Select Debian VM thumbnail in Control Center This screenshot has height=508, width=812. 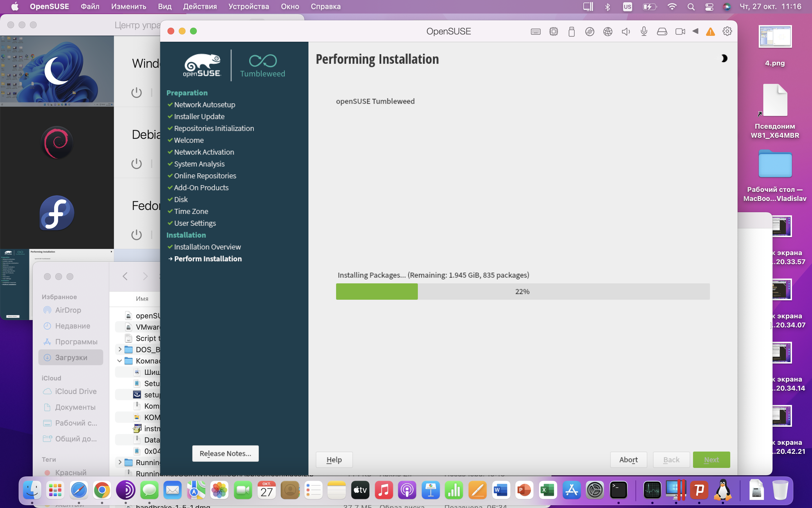point(57,143)
